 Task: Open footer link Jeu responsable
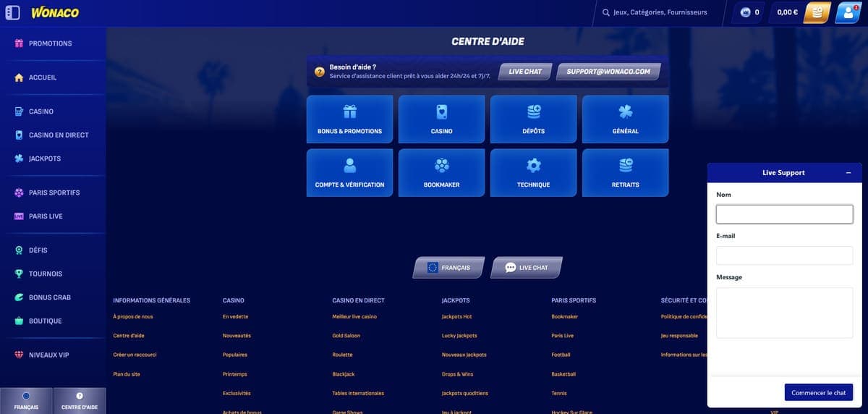pos(680,336)
